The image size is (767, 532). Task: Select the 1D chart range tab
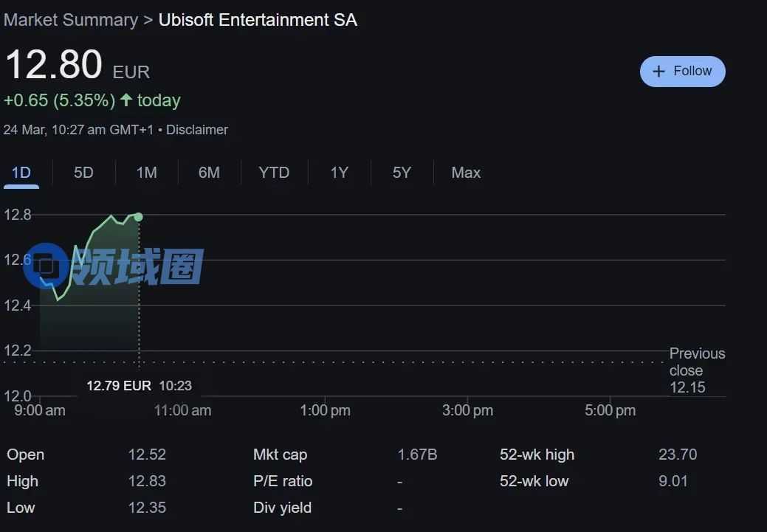coord(21,173)
